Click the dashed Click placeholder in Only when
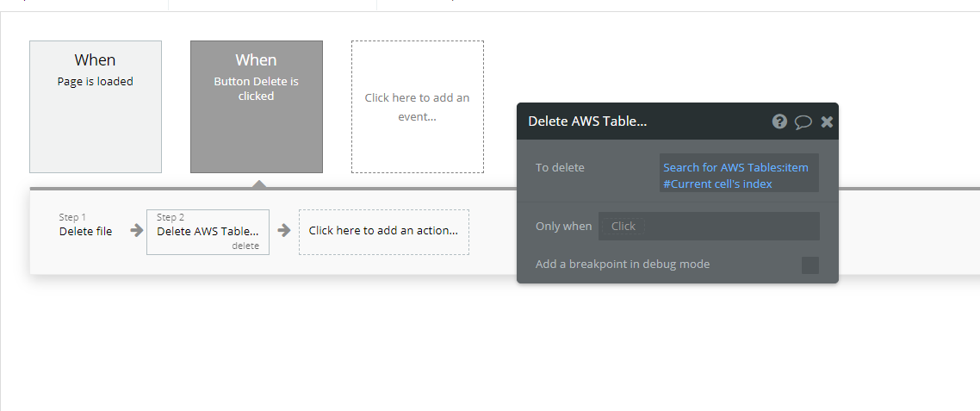The height and width of the screenshot is (411, 980). (623, 227)
